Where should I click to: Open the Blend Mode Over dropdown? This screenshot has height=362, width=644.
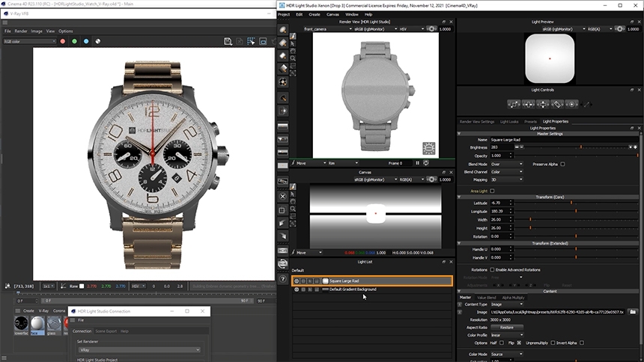[506, 165]
